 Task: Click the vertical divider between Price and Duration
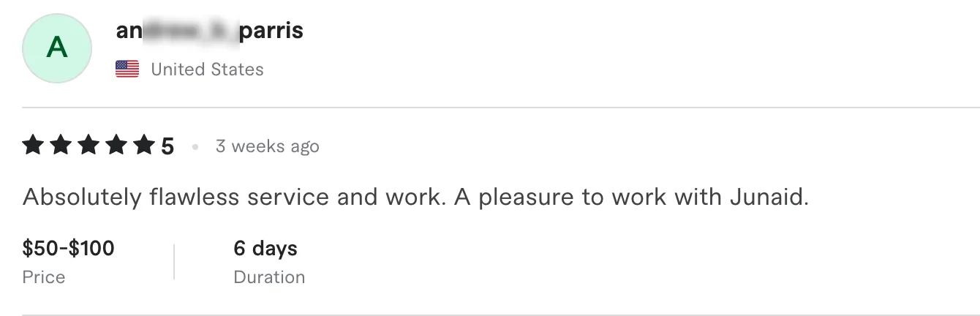point(174,262)
